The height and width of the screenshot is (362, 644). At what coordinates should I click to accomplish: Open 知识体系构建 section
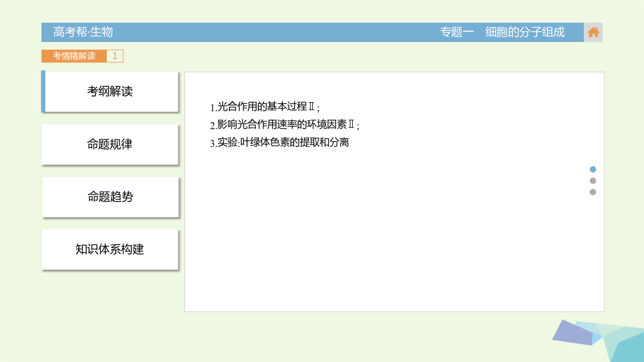(110, 250)
